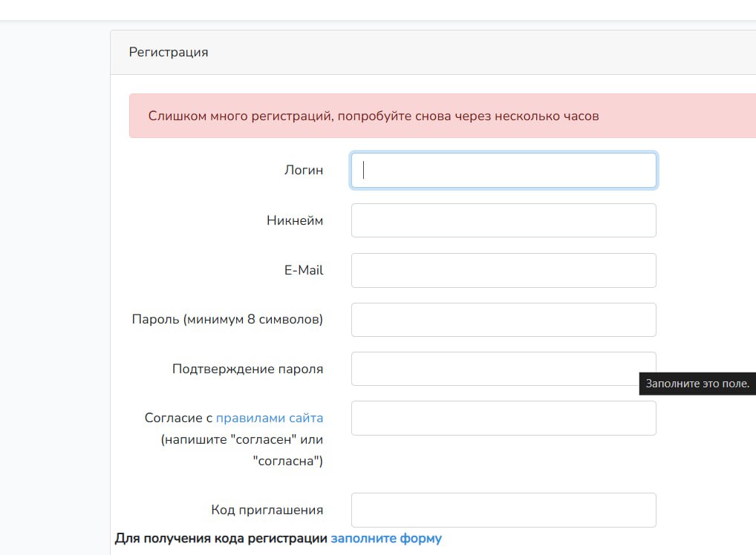Click the Никнейм label text
Viewport: 756px width, 555px height.
tap(295, 220)
